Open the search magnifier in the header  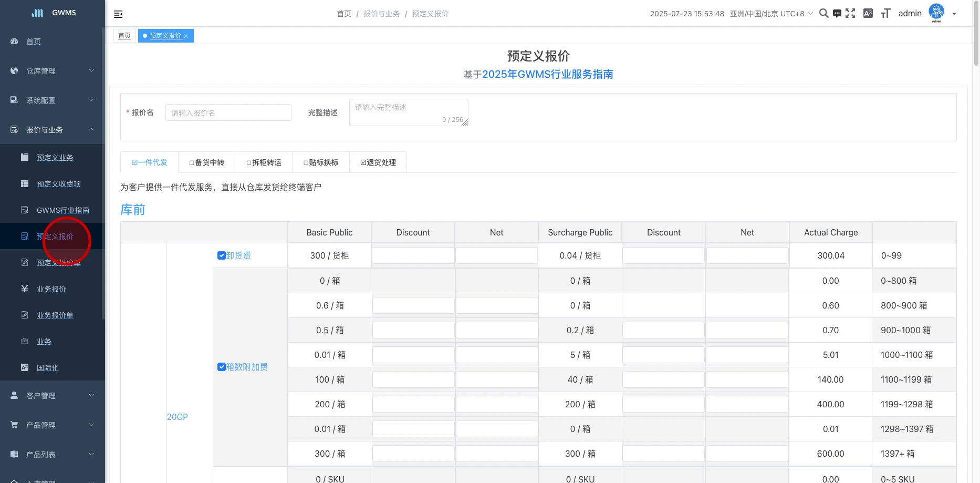click(823, 14)
